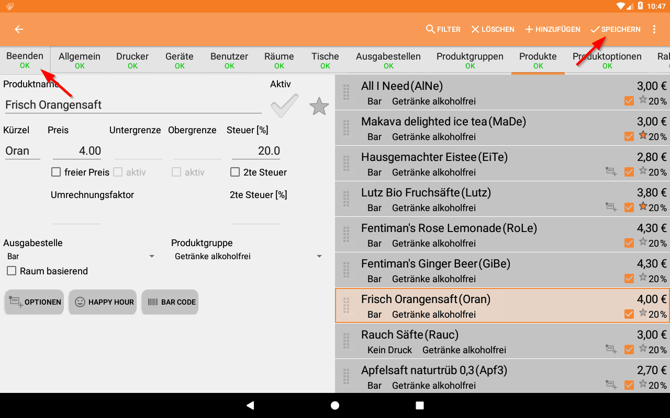Open the three-dot overflow menu
670x418 pixels.
click(655, 30)
